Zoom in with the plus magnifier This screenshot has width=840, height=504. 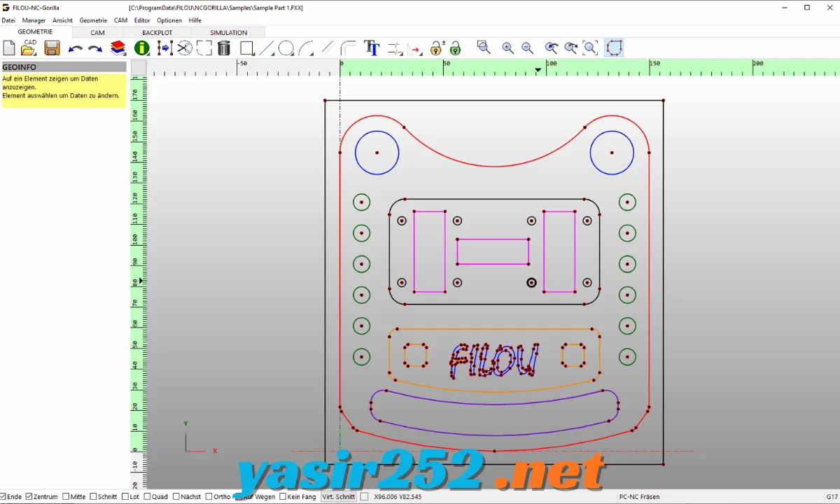coord(507,48)
